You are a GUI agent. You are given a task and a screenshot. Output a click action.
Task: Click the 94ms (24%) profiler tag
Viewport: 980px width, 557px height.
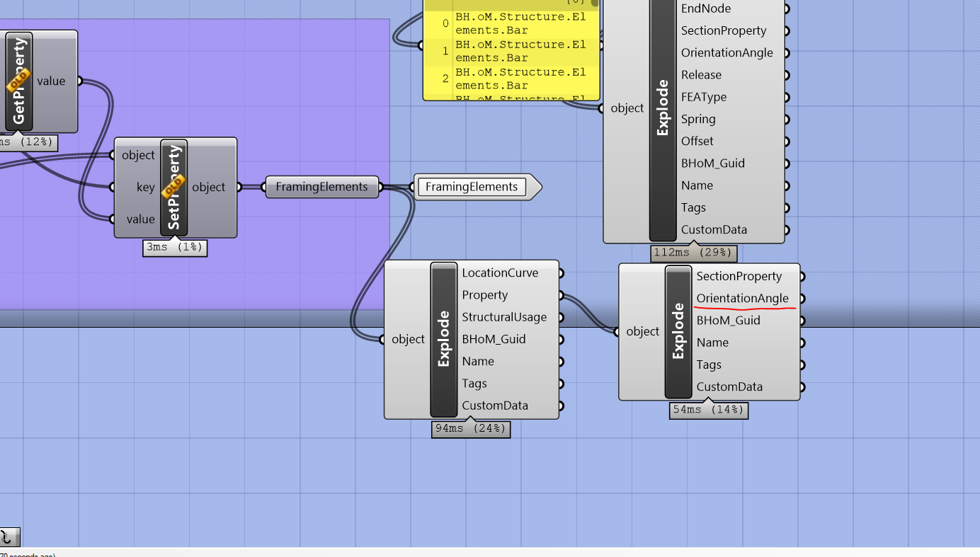pos(470,429)
